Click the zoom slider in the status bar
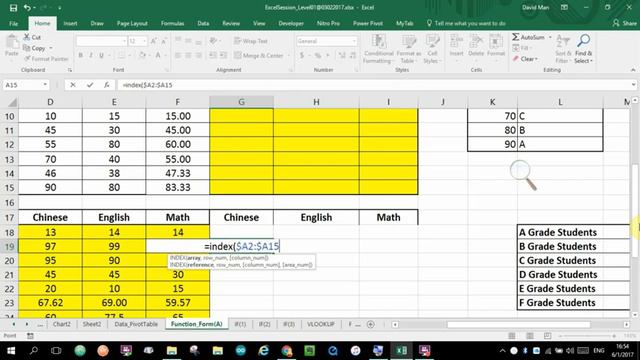 point(588,336)
